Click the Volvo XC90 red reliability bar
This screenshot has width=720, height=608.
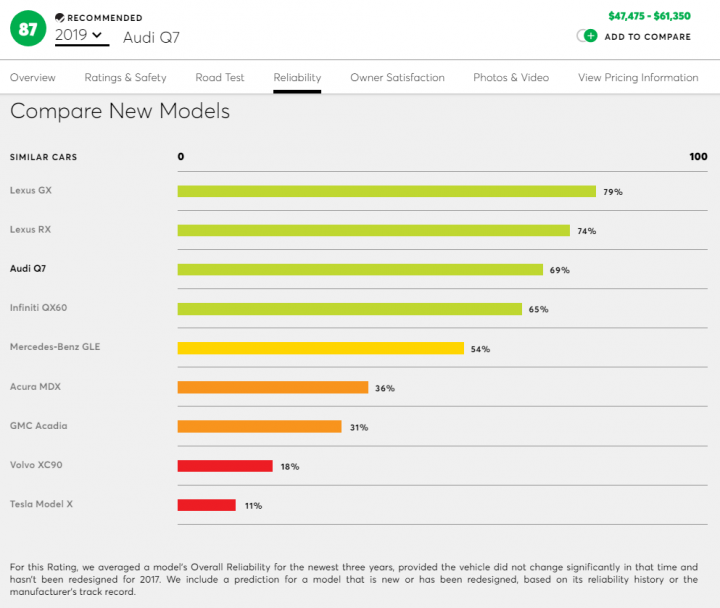pyautogui.click(x=225, y=466)
